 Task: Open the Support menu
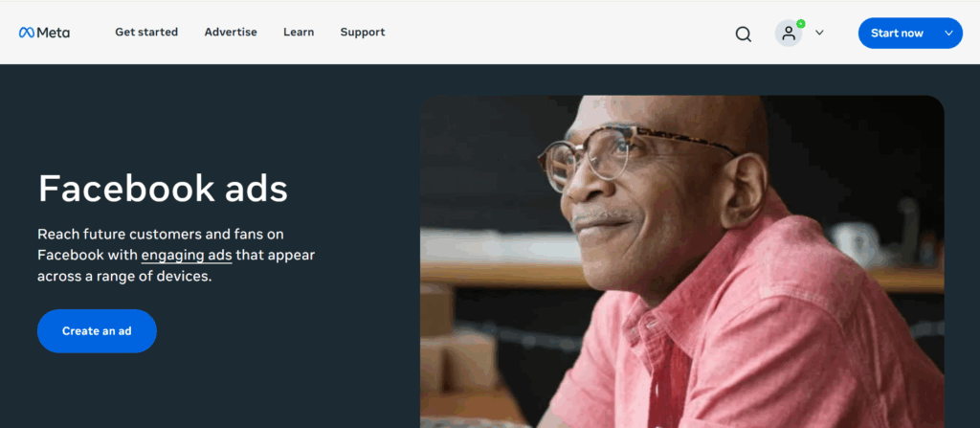[363, 32]
